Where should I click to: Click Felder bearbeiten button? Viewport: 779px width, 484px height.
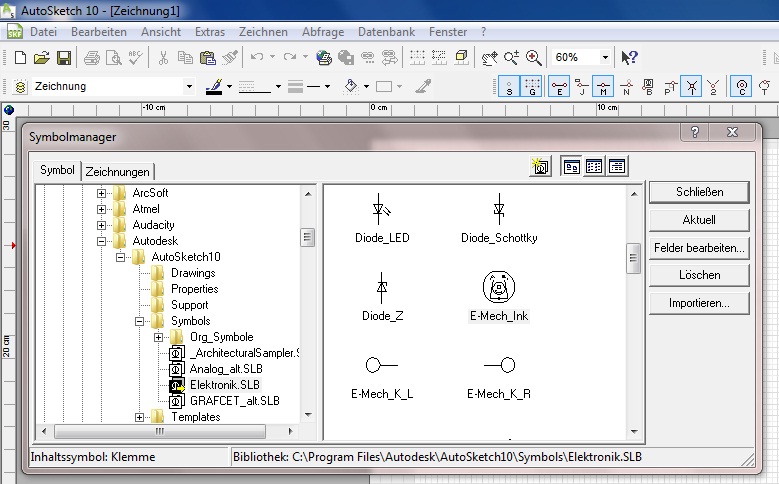point(699,248)
